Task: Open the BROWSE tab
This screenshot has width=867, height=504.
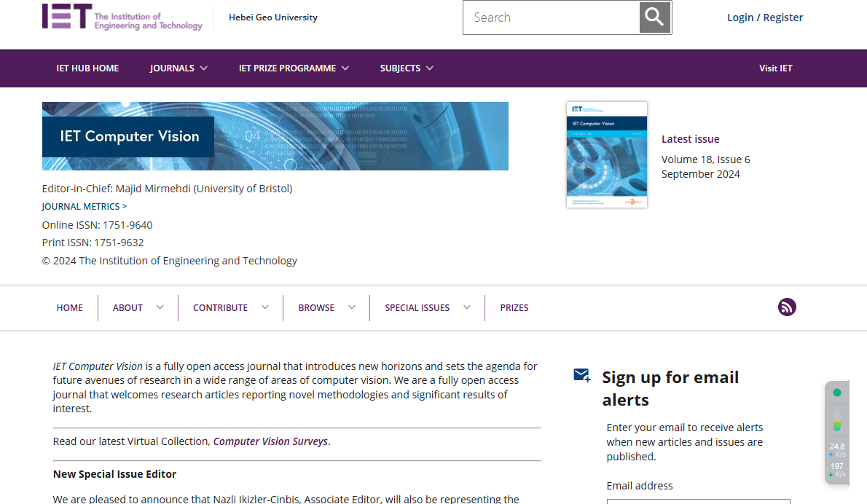Action: click(316, 308)
